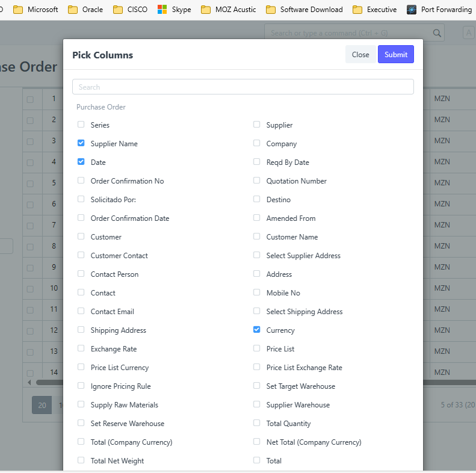Viewport: 476px width, 473px height.
Task: Check the Customer Name column checkbox
Action: click(257, 236)
